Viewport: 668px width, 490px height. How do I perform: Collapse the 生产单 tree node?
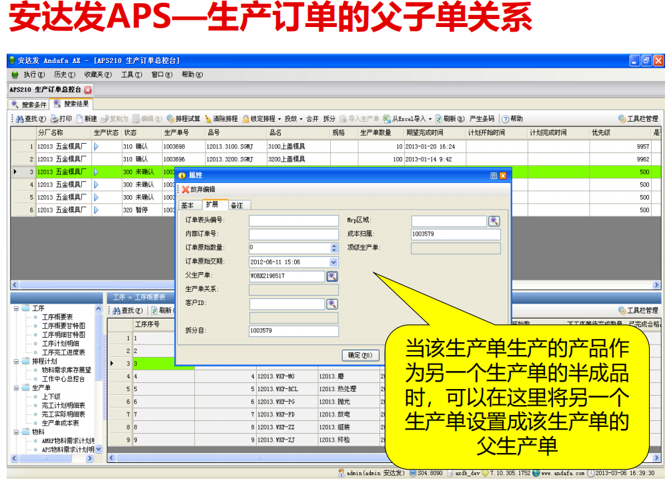15,387
